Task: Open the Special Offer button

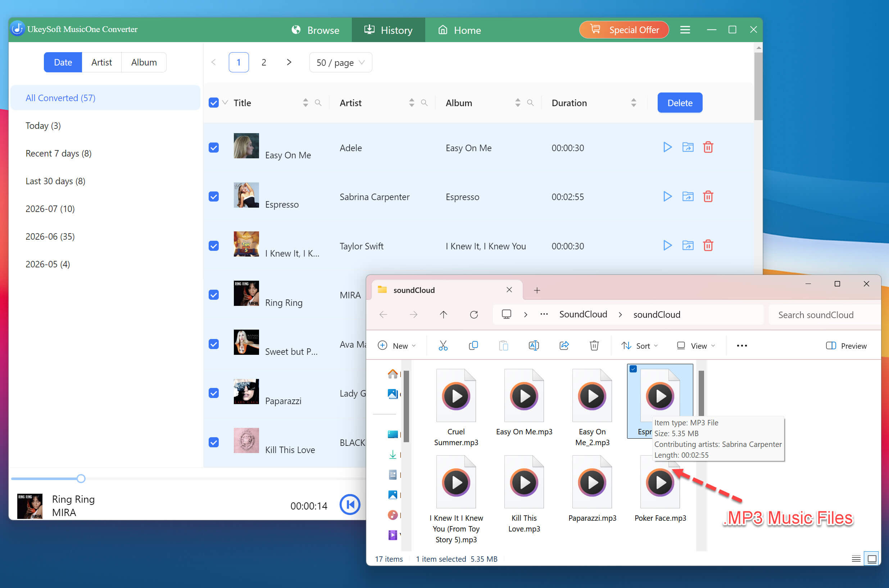Action: pos(624,30)
